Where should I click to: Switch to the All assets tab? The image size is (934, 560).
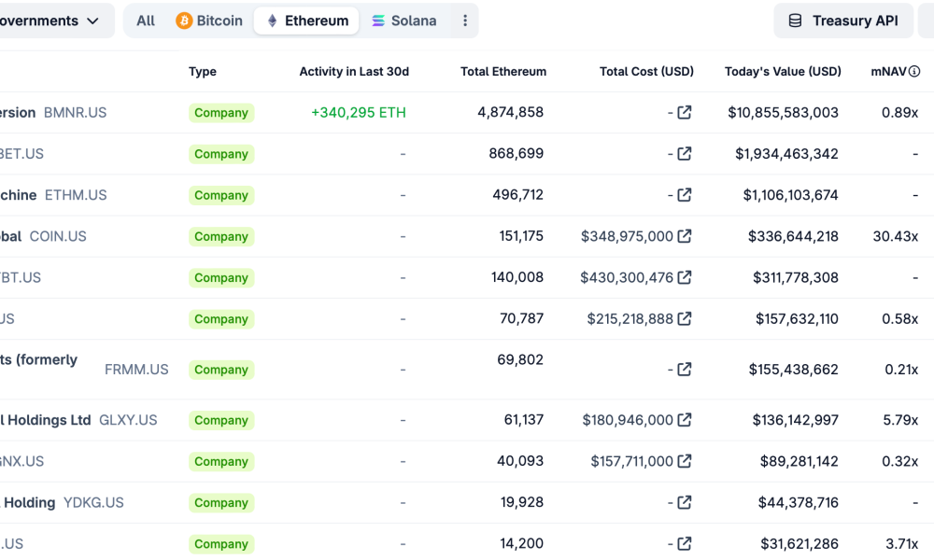(145, 20)
